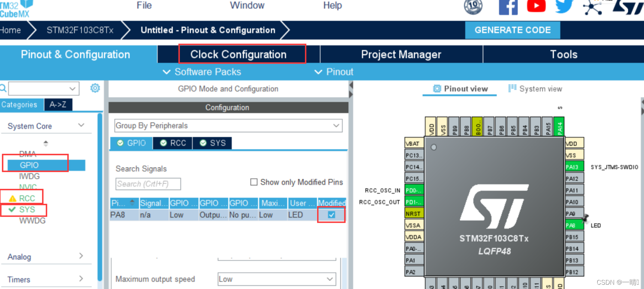644x289 pixels.
Task: Select pin PC13 on chip
Action: 415,155
